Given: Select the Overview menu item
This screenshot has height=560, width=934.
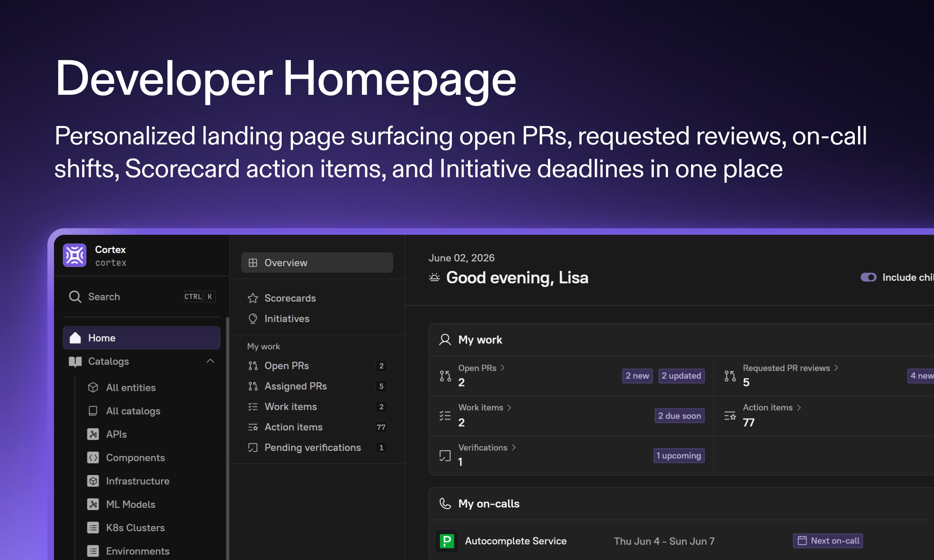Looking at the screenshot, I should tap(317, 262).
